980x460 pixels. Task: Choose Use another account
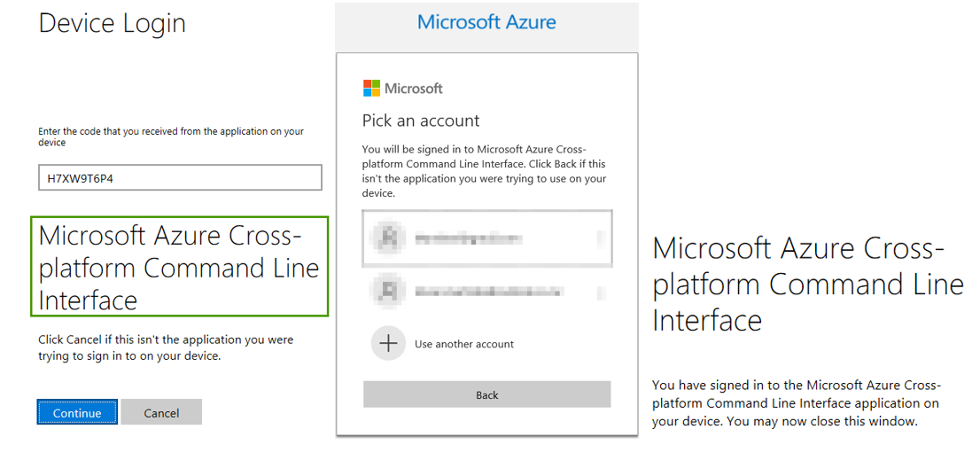click(463, 344)
